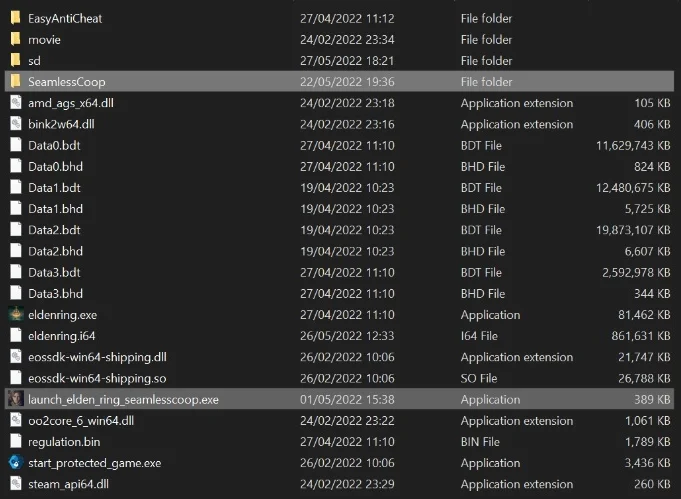Click the regulation.bin file icon

15,441
